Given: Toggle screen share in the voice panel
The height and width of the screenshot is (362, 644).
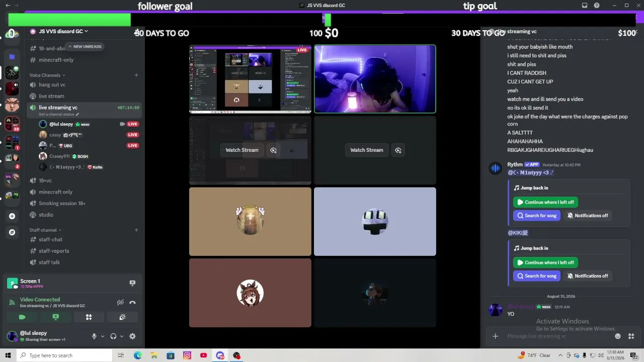Looking at the screenshot, I should pyautogui.click(x=56, y=317).
